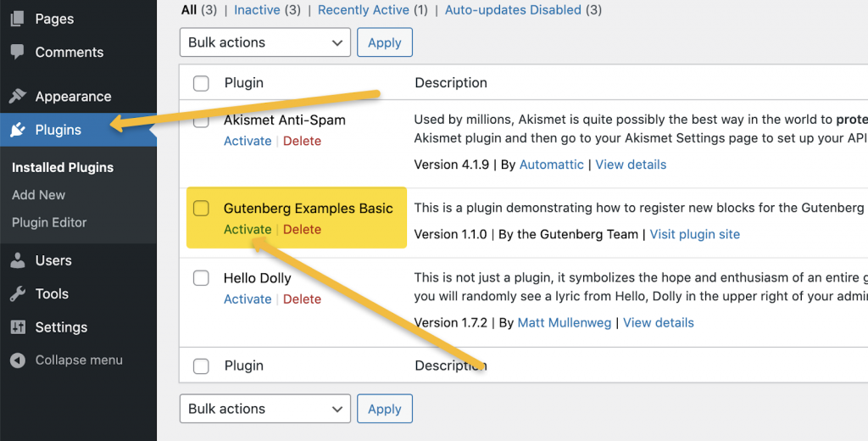The image size is (868, 441).
Task: Activate the Gutenberg Examples Basic plugin
Action: [x=248, y=230]
